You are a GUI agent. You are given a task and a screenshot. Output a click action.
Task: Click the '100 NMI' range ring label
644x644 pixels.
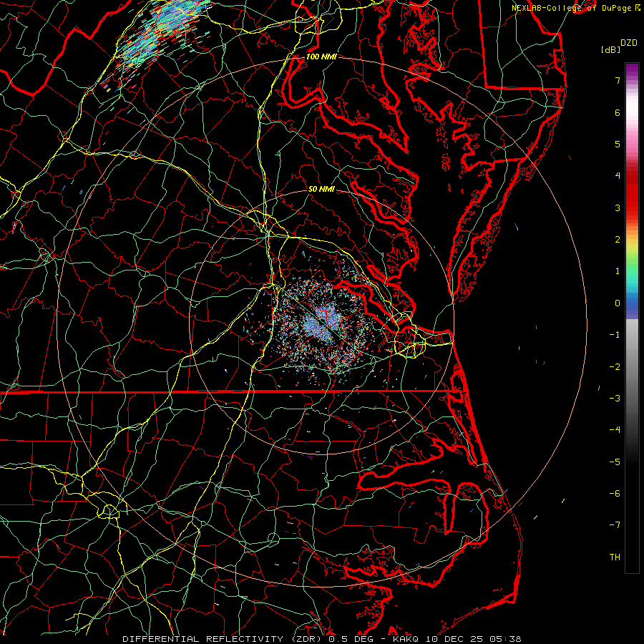pos(321,57)
